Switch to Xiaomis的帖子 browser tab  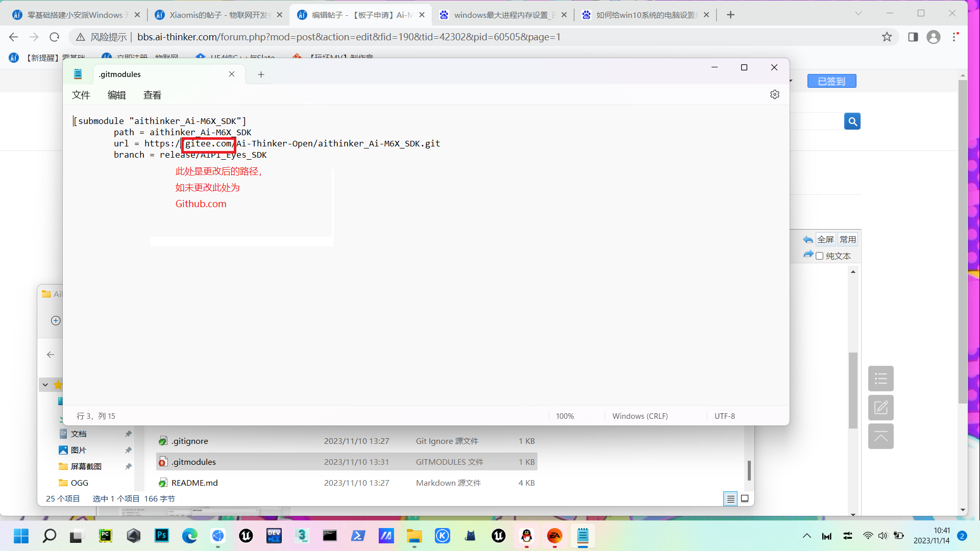[x=218, y=15]
